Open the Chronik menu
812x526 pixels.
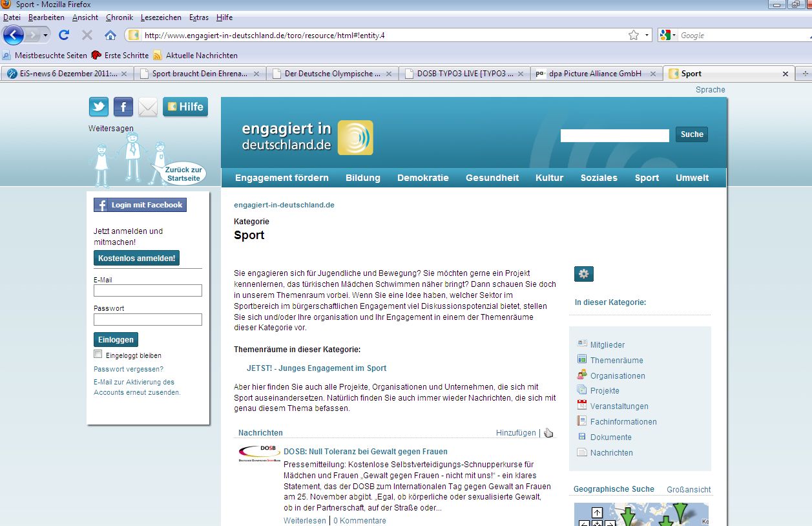point(120,17)
